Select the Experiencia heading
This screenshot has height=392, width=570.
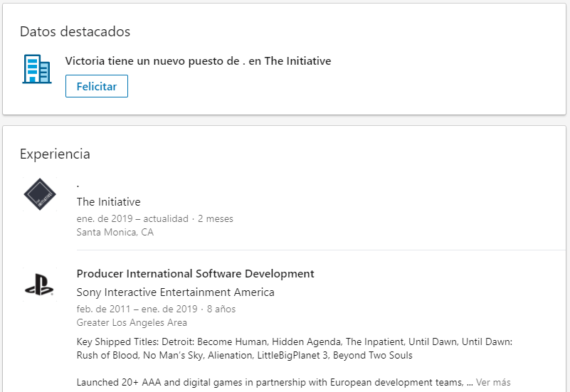point(55,154)
